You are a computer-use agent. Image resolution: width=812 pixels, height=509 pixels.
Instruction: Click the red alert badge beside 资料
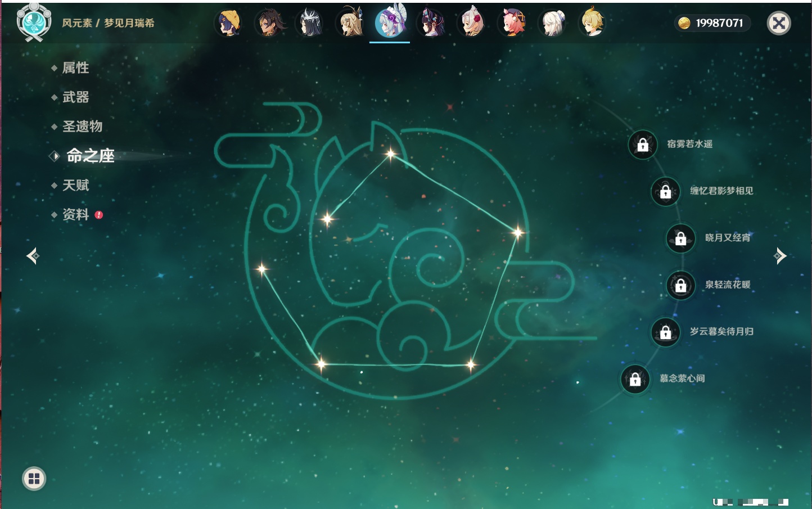point(99,215)
